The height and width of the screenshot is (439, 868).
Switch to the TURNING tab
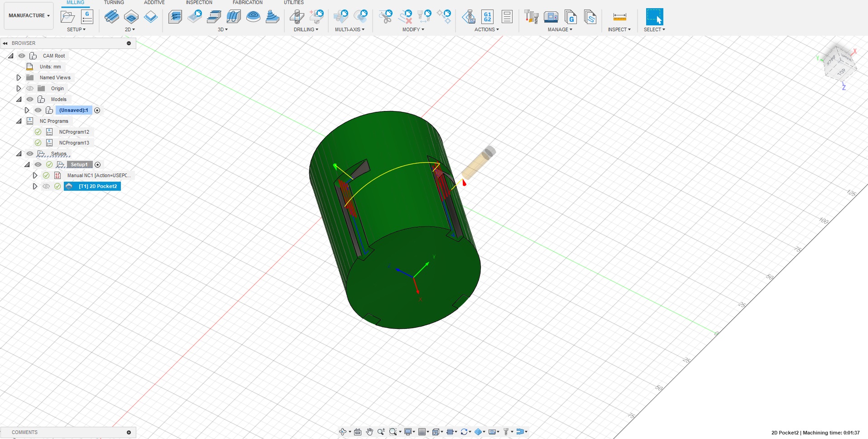point(114,3)
